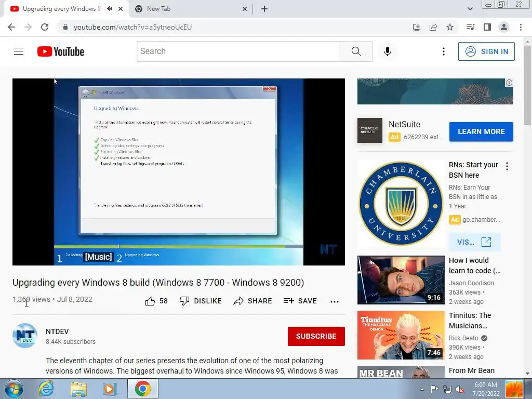Screen dimensions: 532x399
Task: Share this page from address bar
Action: [x=433, y=27]
